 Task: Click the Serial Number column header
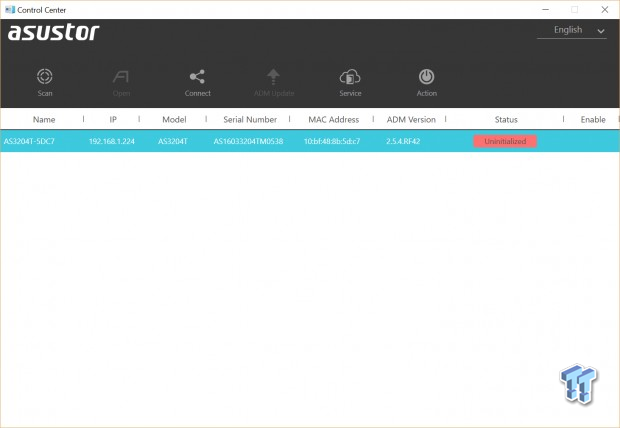coord(250,119)
